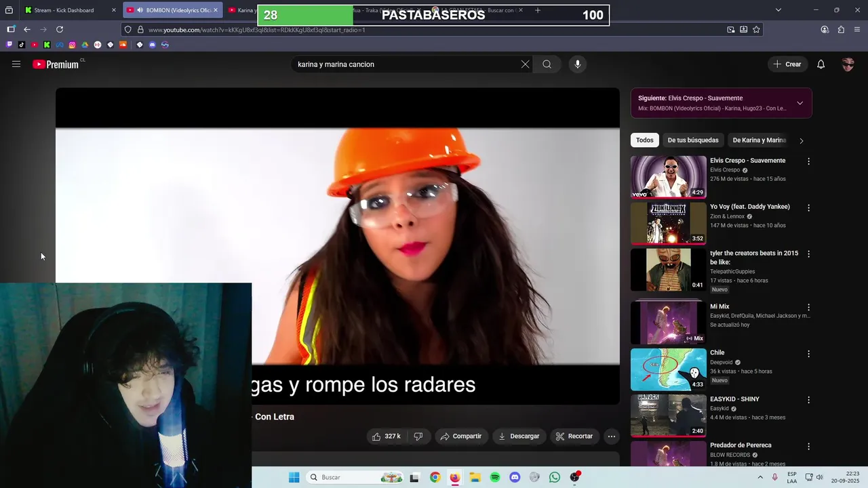This screenshot has height=488, width=868.
Task: Like the video (327 k)
Action: pos(386,436)
